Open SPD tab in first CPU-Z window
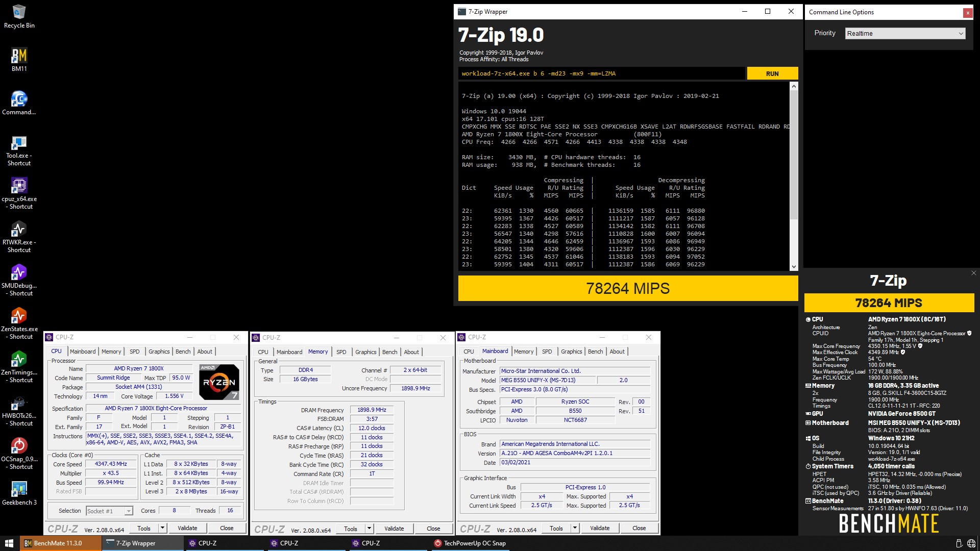The height and width of the screenshot is (551, 980). (135, 352)
